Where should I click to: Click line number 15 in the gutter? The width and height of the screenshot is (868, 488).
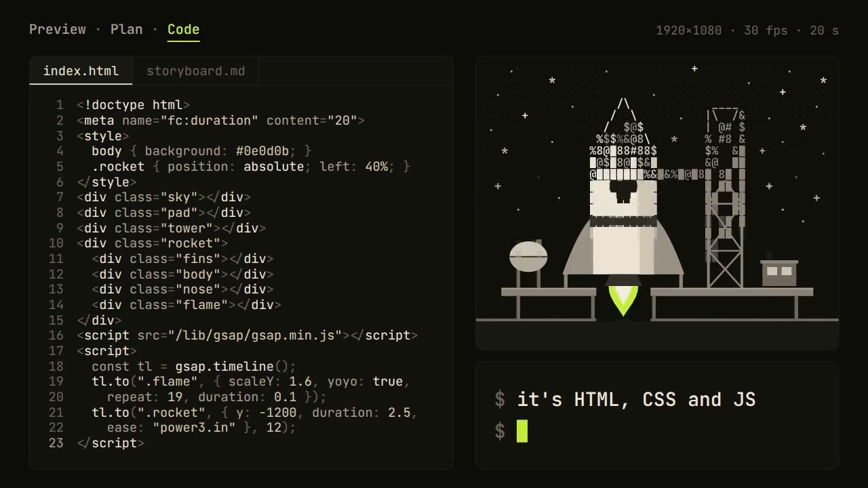[56, 321]
